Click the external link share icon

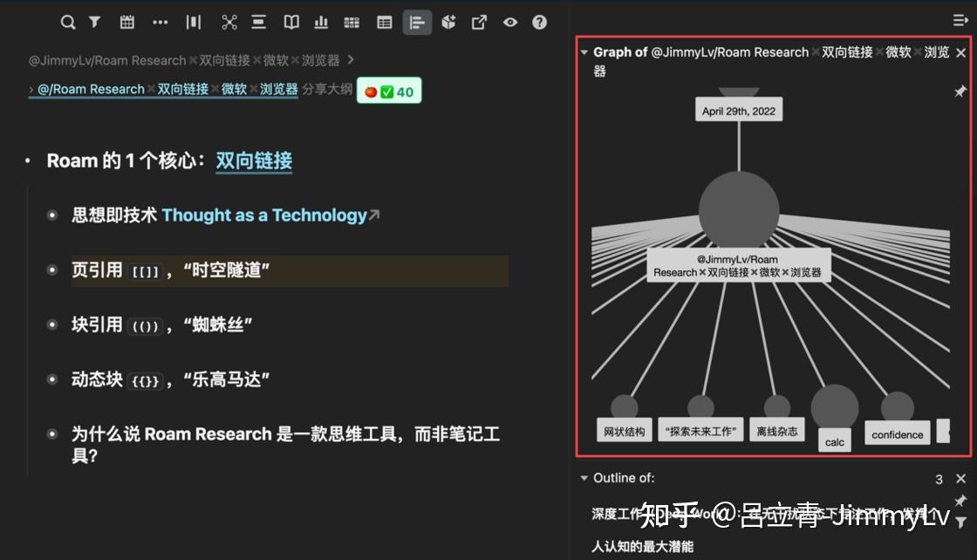[x=479, y=22]
